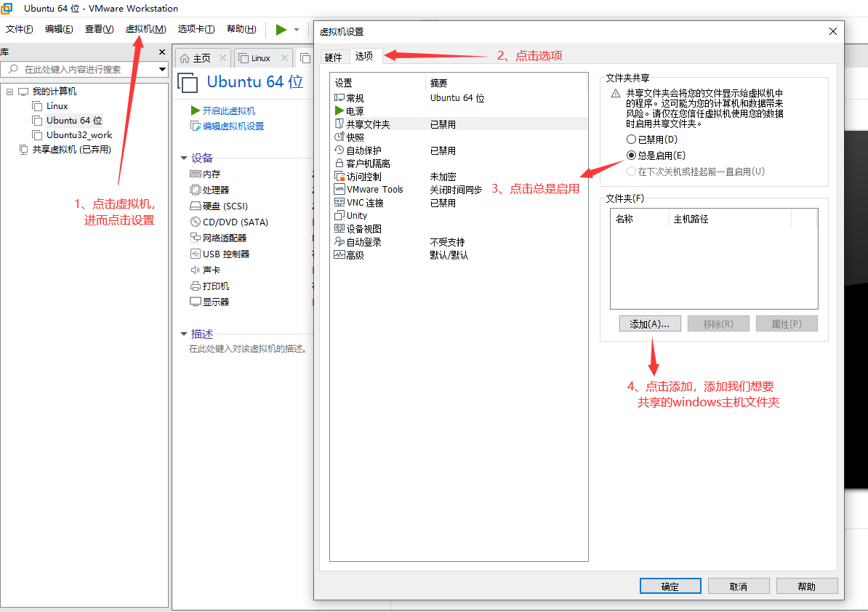This screenshot has width=868, height=612.
Task: Click the description field 在此处键入对该虚拟机的描述
Action: 248,349
